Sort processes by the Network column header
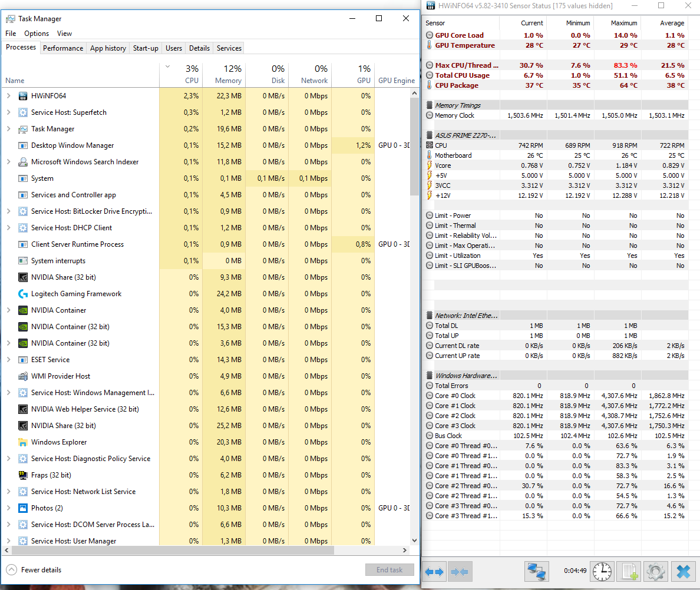 tap(311, 74)
